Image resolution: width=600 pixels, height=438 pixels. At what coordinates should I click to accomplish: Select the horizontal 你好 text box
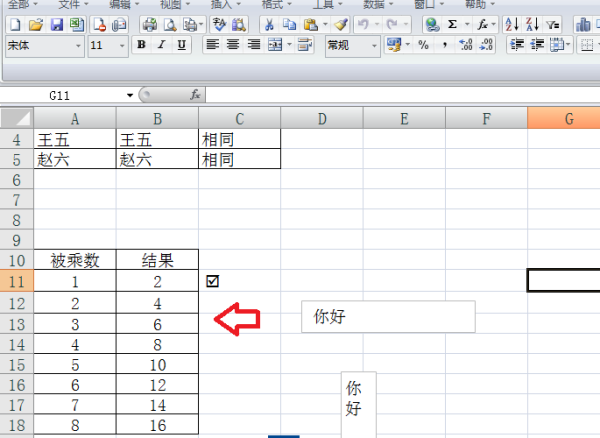click(x=388, y=316)
